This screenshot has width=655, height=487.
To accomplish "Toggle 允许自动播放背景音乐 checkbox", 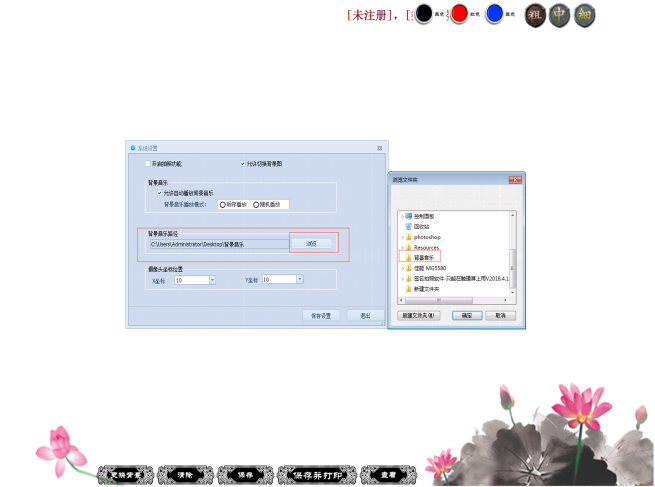I will (158, 192).
